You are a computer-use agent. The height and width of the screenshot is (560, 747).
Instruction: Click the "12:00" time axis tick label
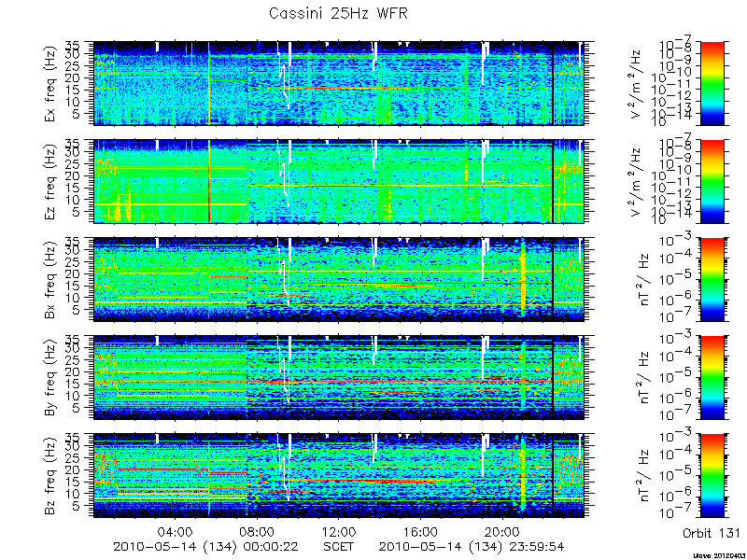[339, 531]
